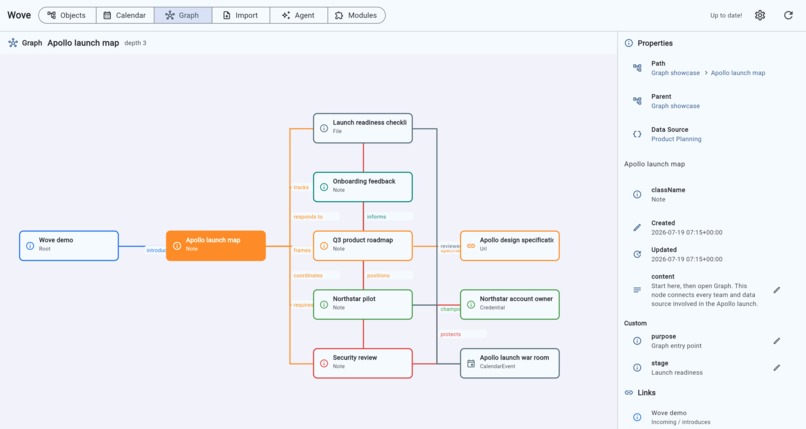Open the Import tab

pyautogui.click(x=241, y=15)
